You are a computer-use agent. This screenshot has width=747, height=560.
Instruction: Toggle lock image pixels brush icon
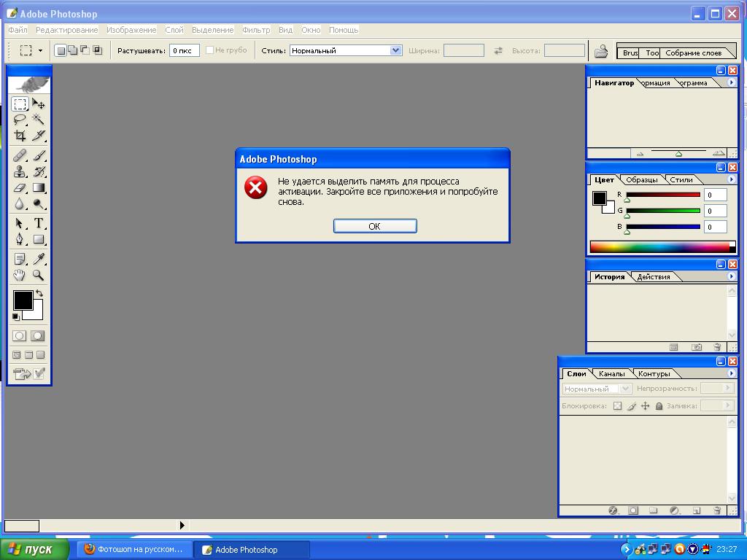[x=632, y=406]
